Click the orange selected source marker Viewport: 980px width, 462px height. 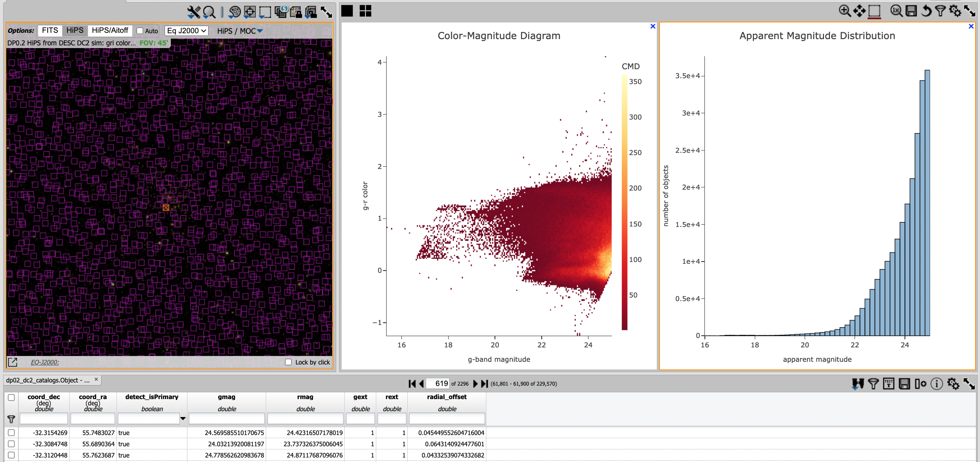point(166,208)
